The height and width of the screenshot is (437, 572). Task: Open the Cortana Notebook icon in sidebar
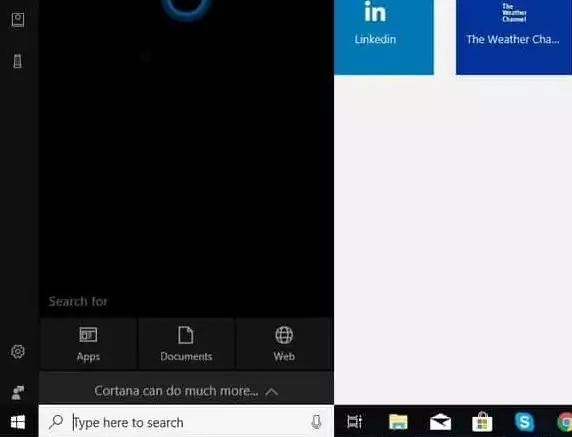(18, 20)
